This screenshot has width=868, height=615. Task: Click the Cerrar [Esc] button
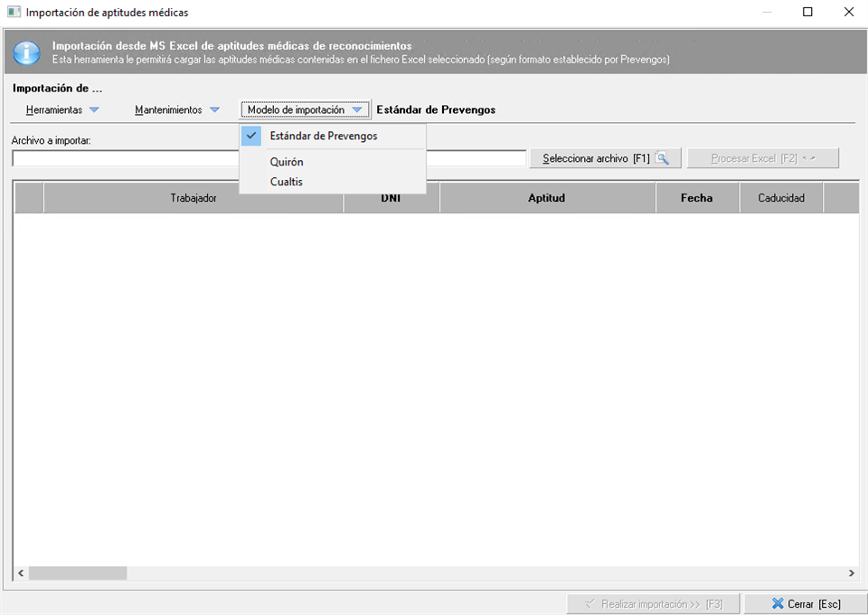806,604
